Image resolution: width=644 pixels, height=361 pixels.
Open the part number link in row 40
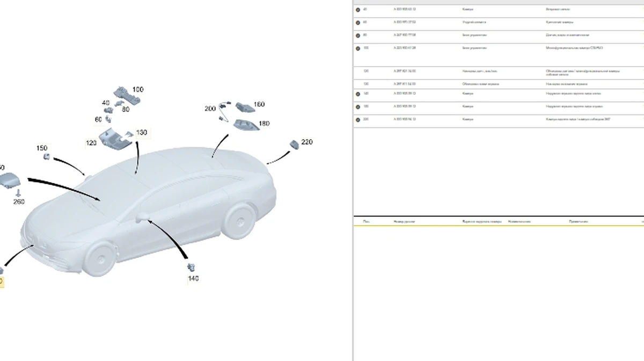coord(404,10)
